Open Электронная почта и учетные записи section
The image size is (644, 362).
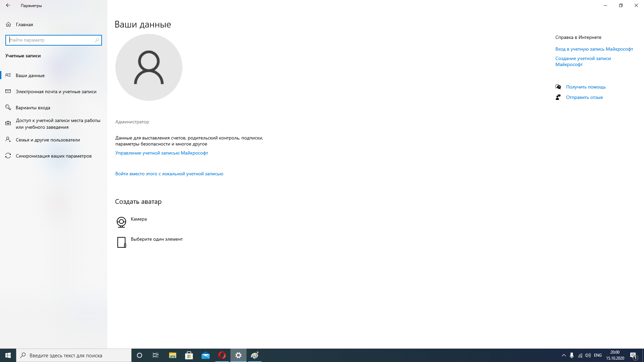pos(56,92)
